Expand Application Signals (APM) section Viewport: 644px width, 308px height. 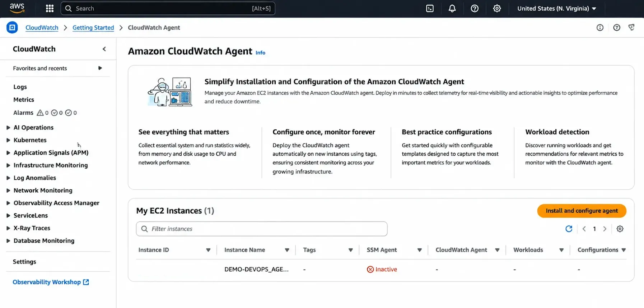(x=8, y=153)
